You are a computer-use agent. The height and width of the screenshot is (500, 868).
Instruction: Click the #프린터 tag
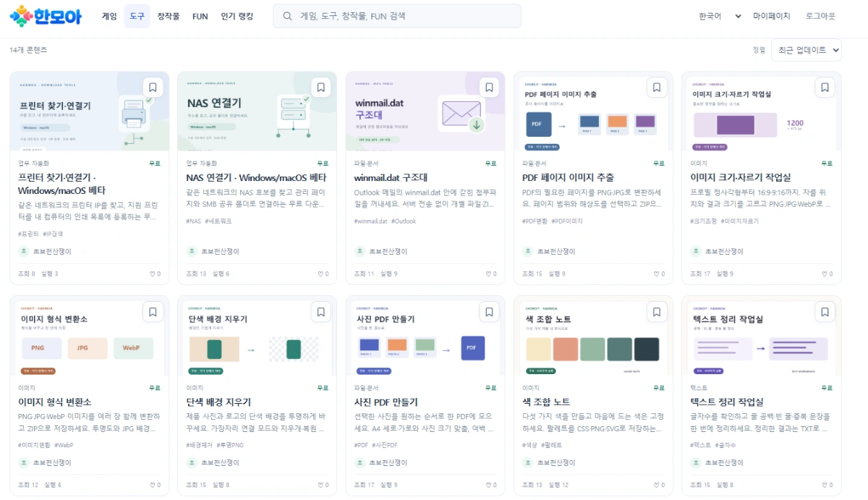[28, 234]
